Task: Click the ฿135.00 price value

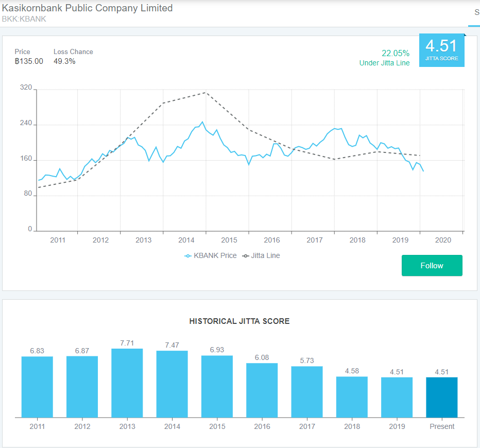Action: (29, 61)
